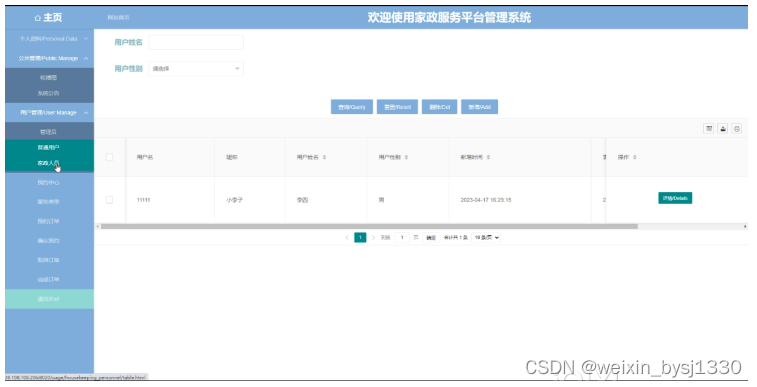
Task: Tick the select-all checkbox in the table header
Action: tap(110, 157)
